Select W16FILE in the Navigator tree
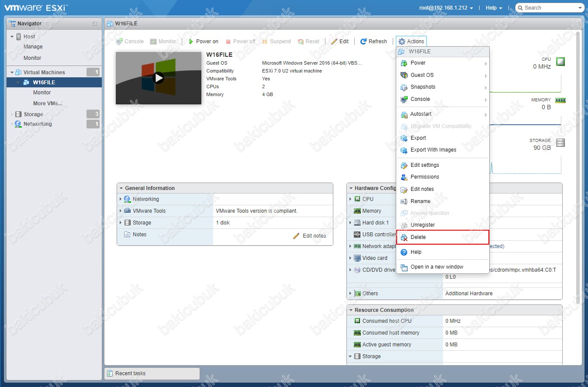 pos(54,83)
